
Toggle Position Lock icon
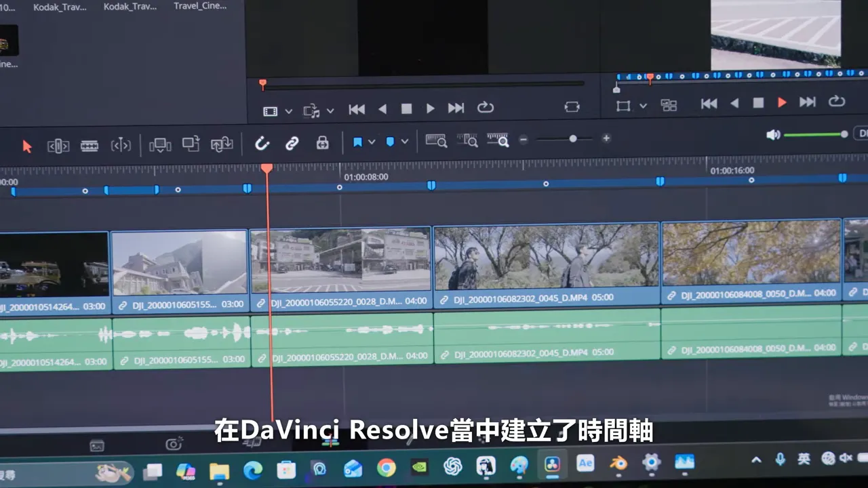[x=323, y=142]
